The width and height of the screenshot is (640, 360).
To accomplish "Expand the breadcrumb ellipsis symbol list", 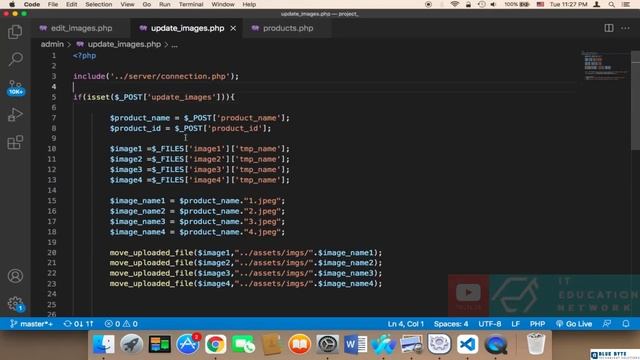I will coord(174,44).
